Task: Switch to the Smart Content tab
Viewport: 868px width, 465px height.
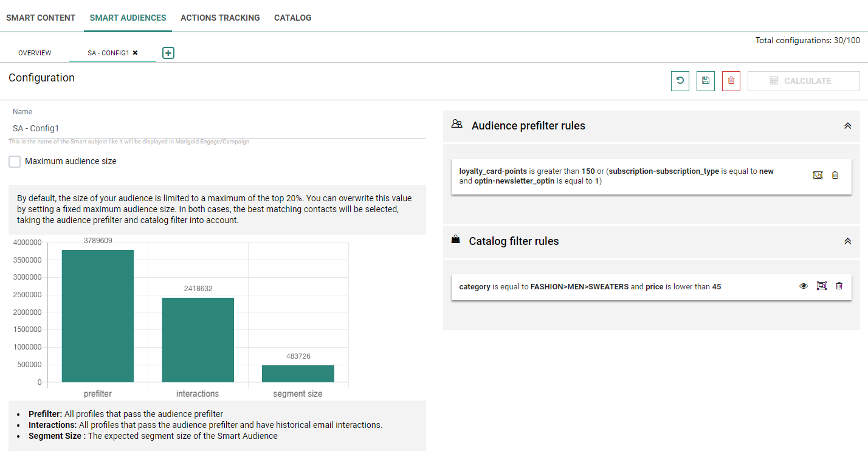Action: click(x=41, y=18)
